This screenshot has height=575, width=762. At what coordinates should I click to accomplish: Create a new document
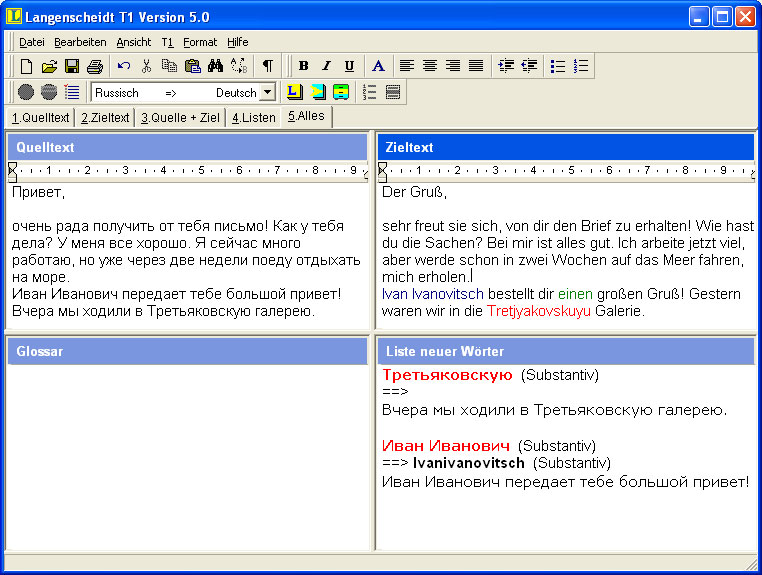click(26, 66)
